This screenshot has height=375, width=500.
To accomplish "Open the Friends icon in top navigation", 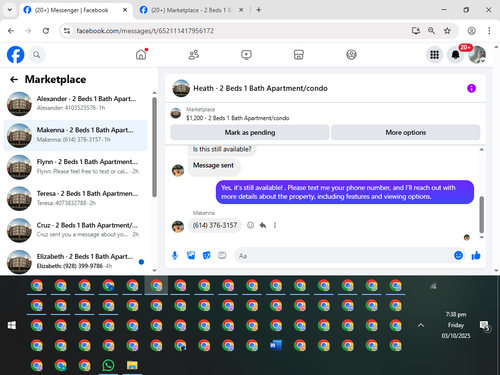I will (194, 54).
